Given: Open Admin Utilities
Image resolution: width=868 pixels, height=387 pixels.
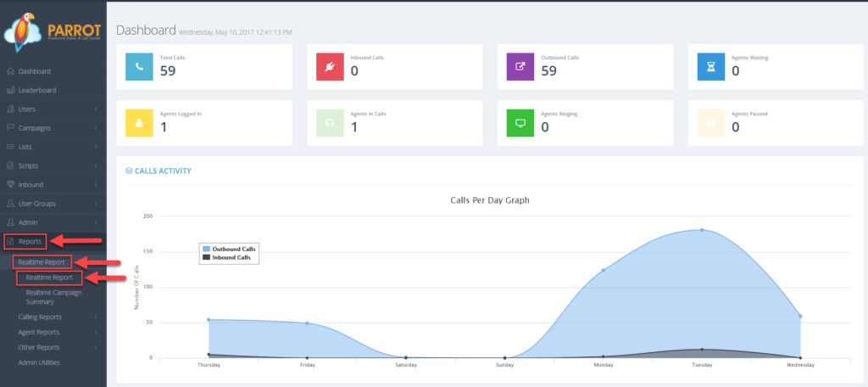Looking at the screenshot, I should click(x=39, y=362).
